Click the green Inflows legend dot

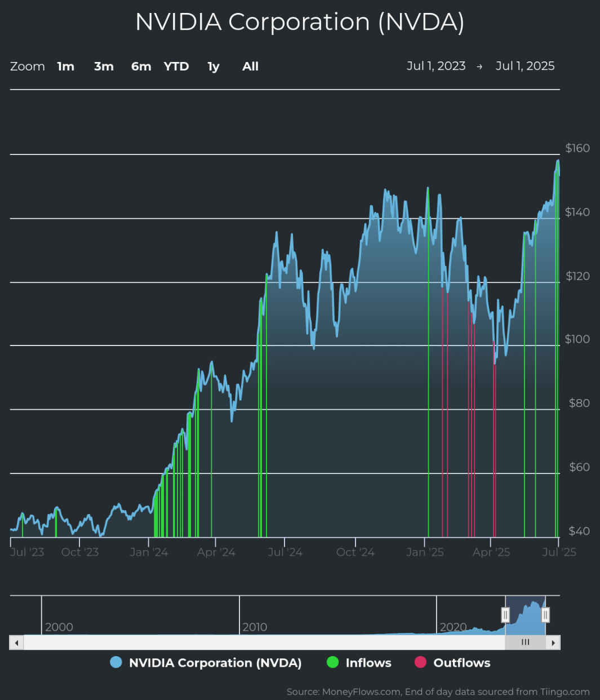pyautogui.click(x=333, y=662)
